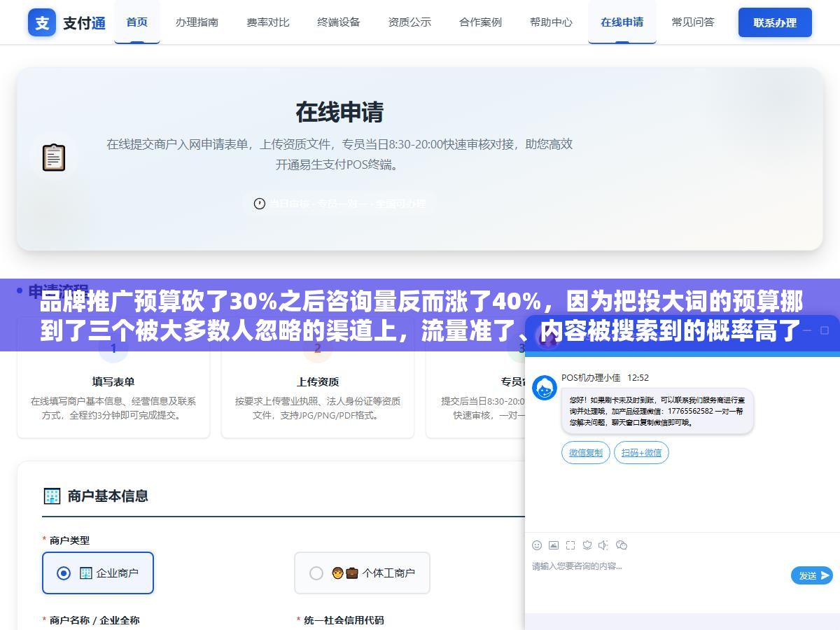Click the screenshot capture icon in chat
Screen dimensions: 840x630
point(570,545)
